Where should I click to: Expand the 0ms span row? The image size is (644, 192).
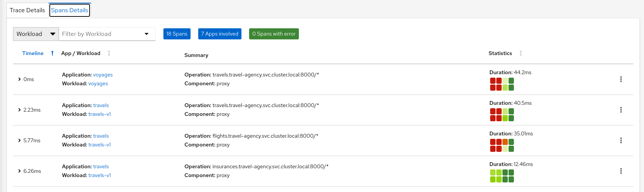pyautogui.click(x=20, y=79)
